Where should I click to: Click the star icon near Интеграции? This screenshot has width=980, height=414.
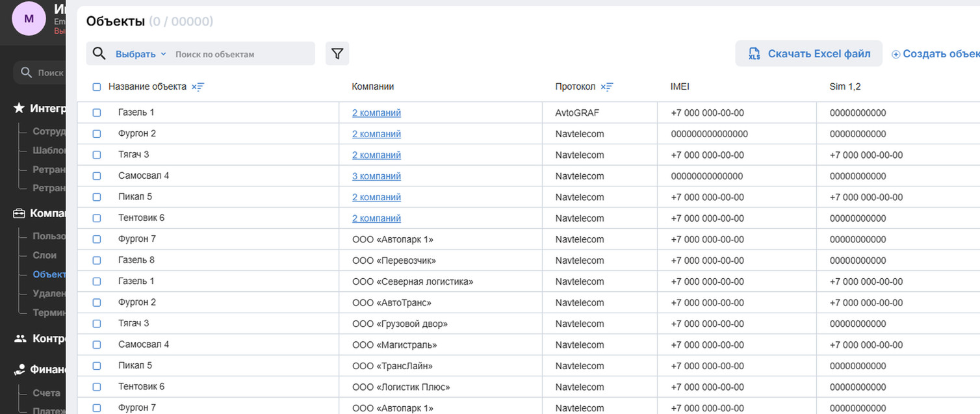click(19, 109)
